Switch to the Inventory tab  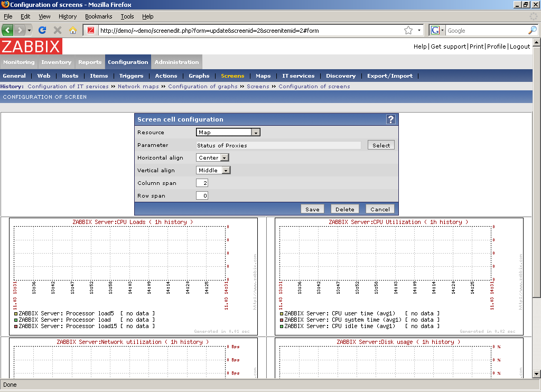(x=56, y=62)
